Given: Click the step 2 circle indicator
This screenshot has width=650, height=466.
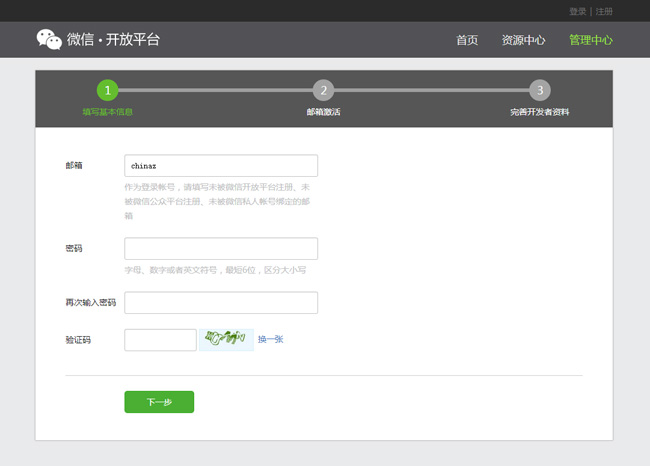Looking at the screenshot, I should (323, 91).
